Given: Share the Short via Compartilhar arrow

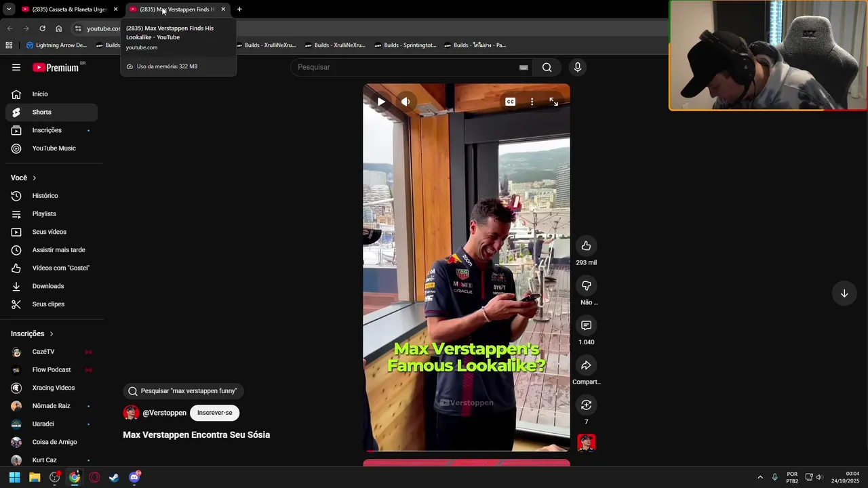Looking at the screenshot, I should coord(587,365).
